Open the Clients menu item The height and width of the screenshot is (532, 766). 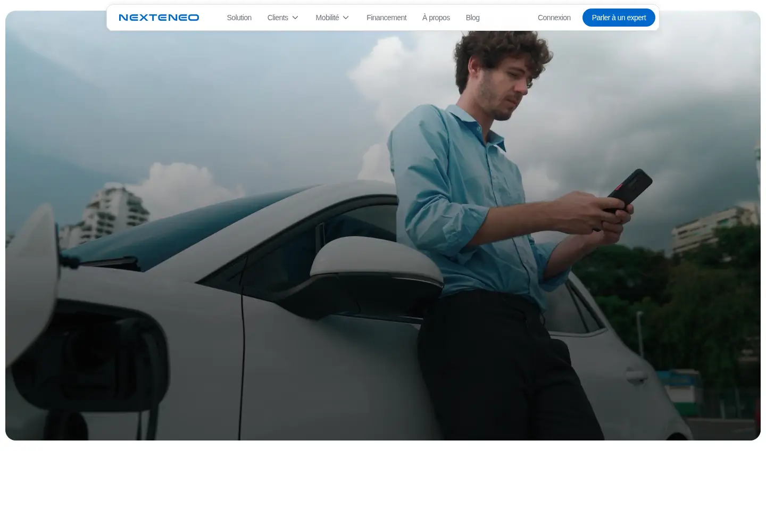click(278, 18)
